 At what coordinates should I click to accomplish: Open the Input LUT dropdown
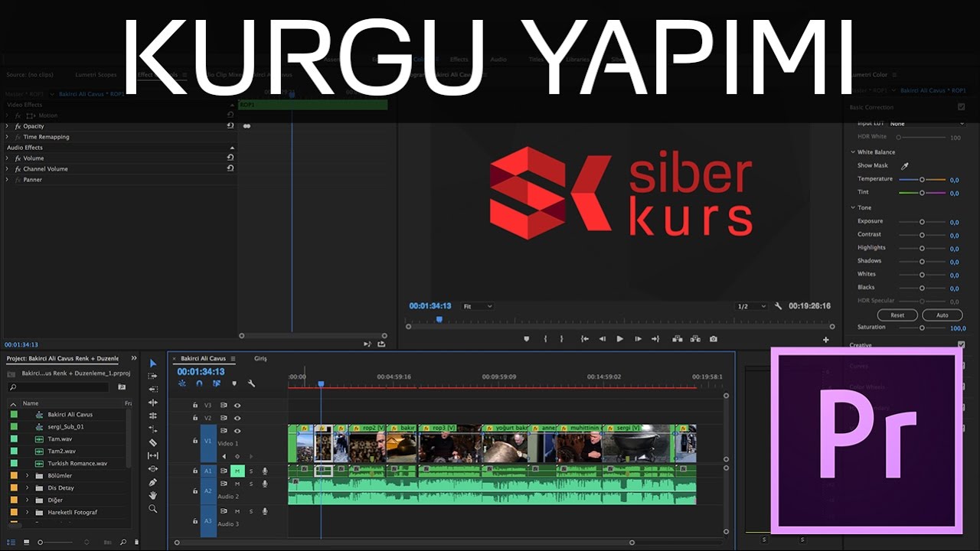click(926, 123)
